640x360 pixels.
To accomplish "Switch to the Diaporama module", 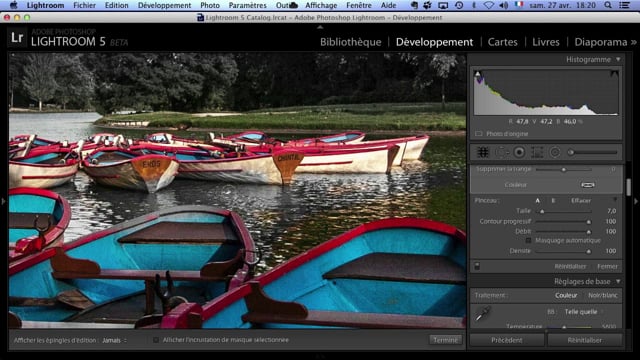I will pos(601,42).
